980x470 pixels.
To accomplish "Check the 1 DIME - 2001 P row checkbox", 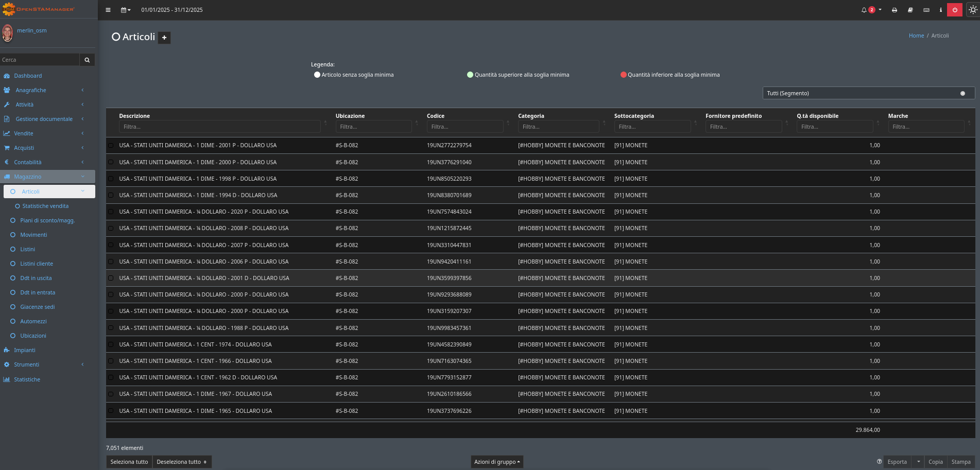I will [111, 146].
